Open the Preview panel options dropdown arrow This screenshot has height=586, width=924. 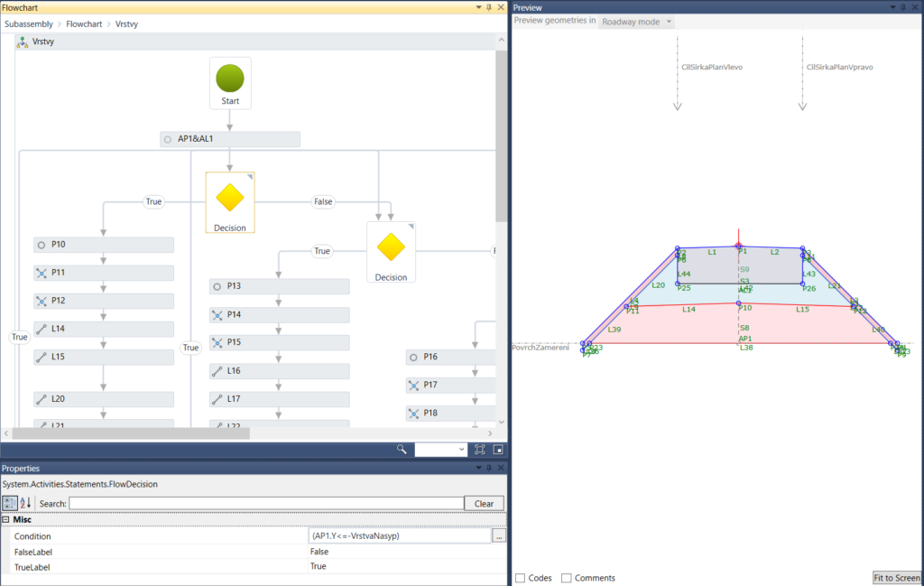point(892,7)
